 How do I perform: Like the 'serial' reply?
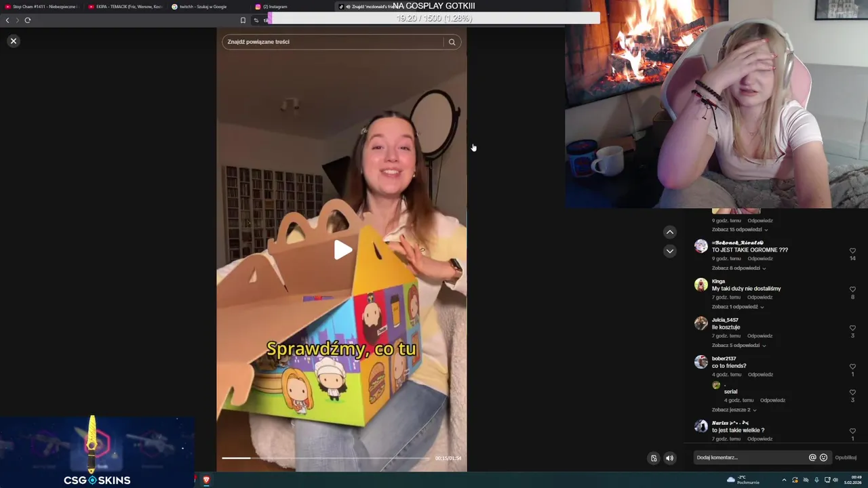[x=852, y=392]
